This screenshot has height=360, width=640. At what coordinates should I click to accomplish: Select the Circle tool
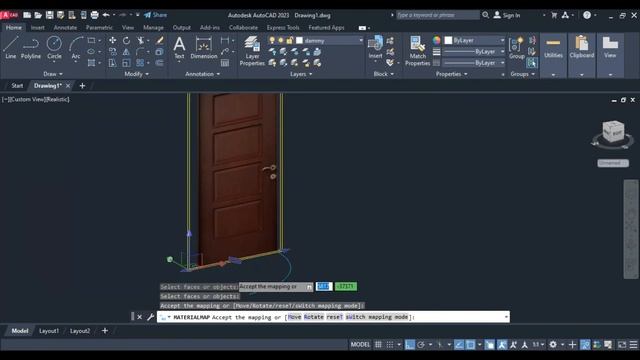point(54,48)
